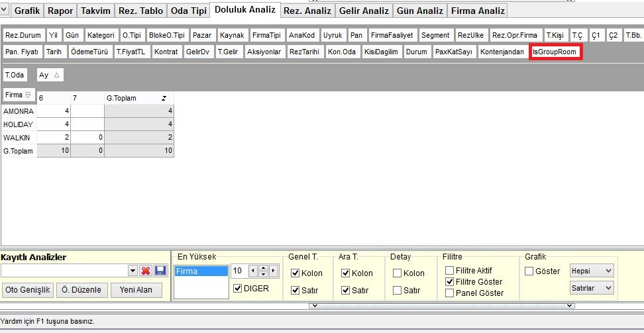Click the FirmaFaaliyet field button
The height and width of the screenshot is (333, 644).
(392, 35)
